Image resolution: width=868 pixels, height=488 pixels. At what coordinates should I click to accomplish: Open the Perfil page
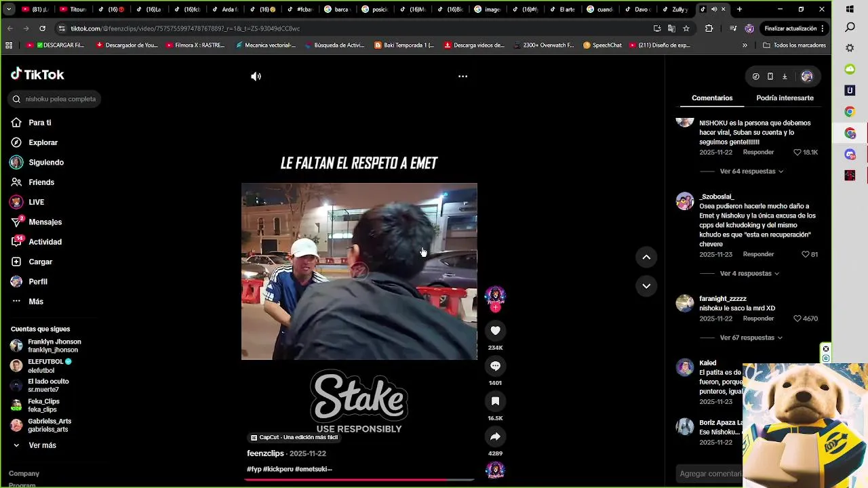[37, 281]
